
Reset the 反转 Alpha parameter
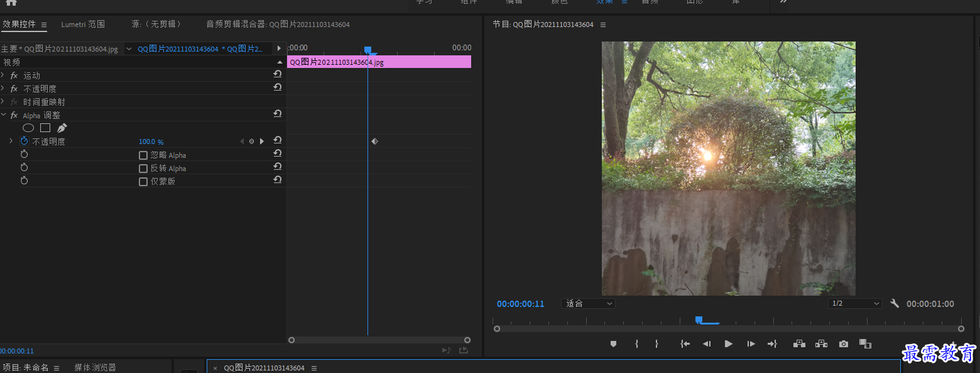coord(277,167)
